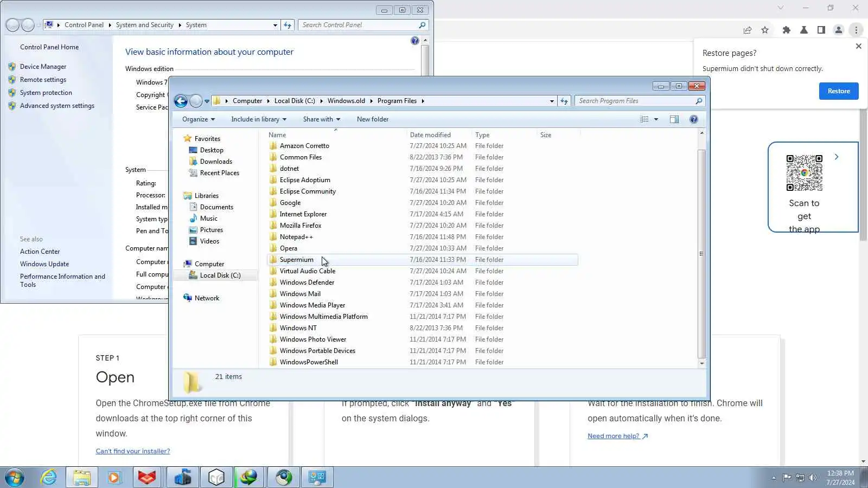Click the Explorer forward arrow button
The image size is (868, 488).
[196, 101]
